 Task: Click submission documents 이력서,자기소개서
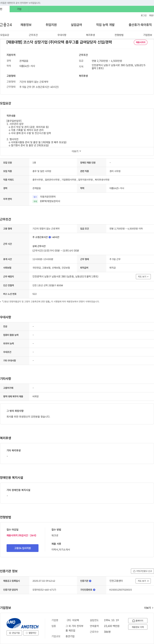coord(60,550)
